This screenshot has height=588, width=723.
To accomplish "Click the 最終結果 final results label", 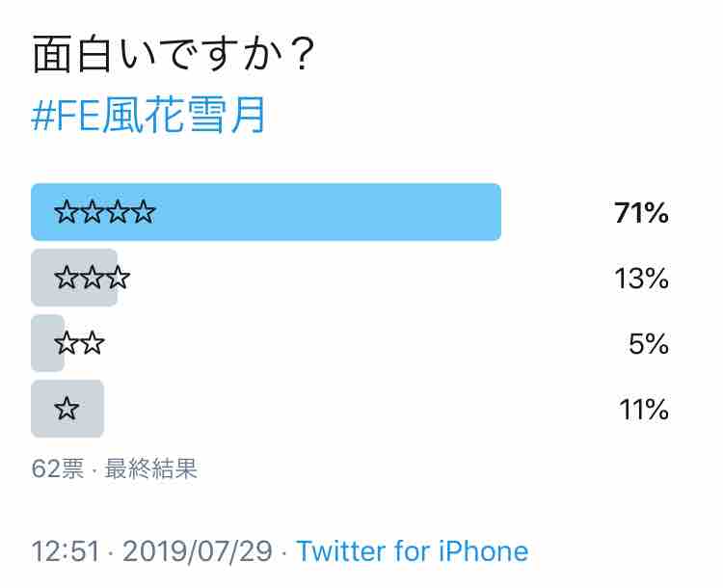I will pos(151,468).
